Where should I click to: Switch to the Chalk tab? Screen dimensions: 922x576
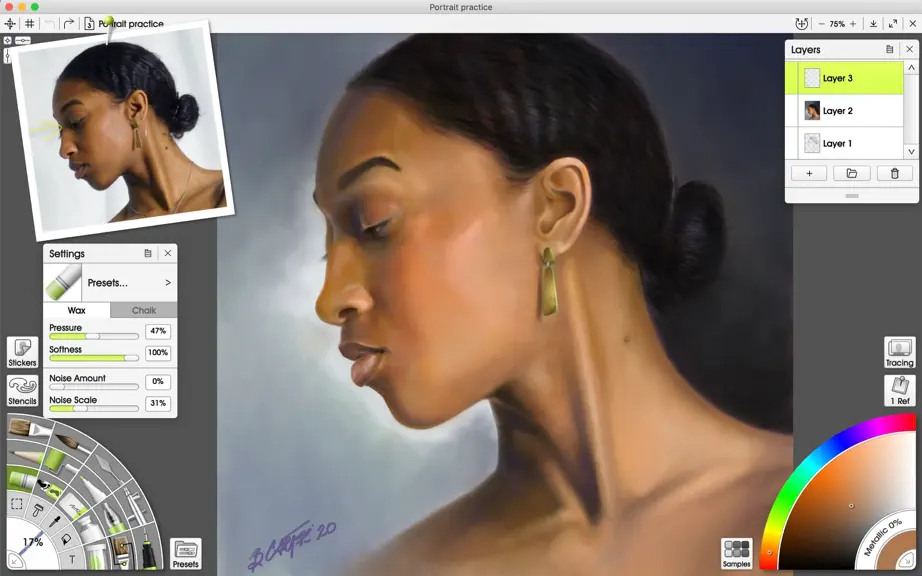click(x=143, y=310)
